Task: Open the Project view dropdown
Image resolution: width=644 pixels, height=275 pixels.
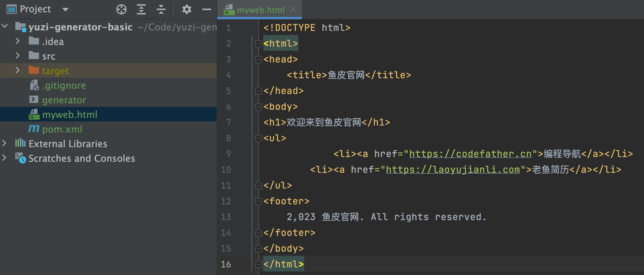Action: pyautogui.click(x=65, y=9)
